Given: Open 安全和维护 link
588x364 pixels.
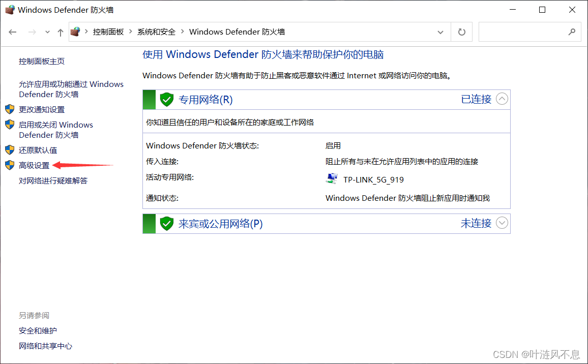Looking at the screenshot, I should [x=38, y=330].
